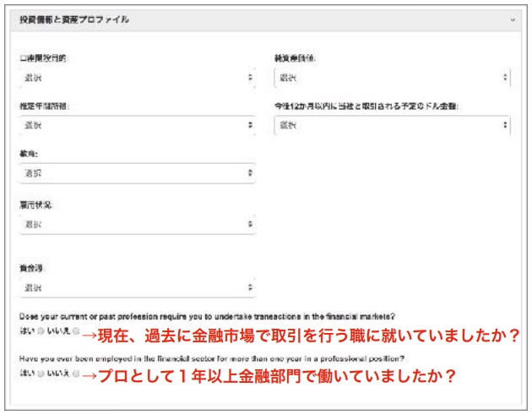Open the 推定年間所得 dropdown

tap(138, 125)
